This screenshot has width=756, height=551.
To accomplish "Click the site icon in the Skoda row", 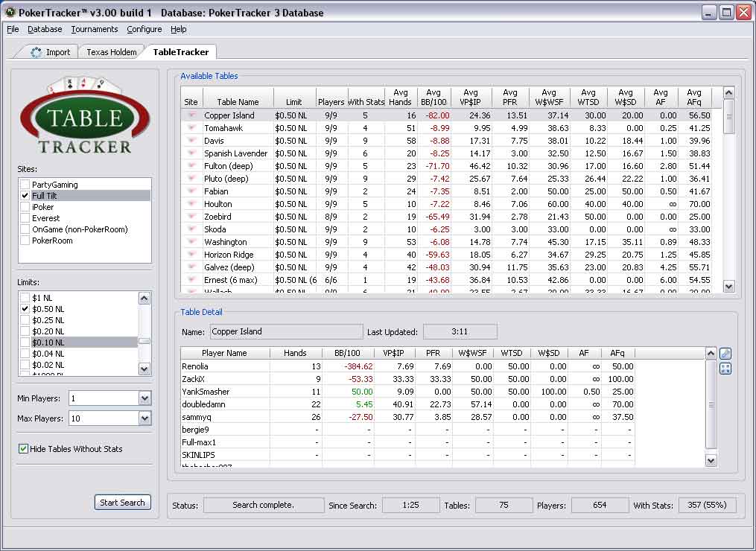I will click(192, 229).
